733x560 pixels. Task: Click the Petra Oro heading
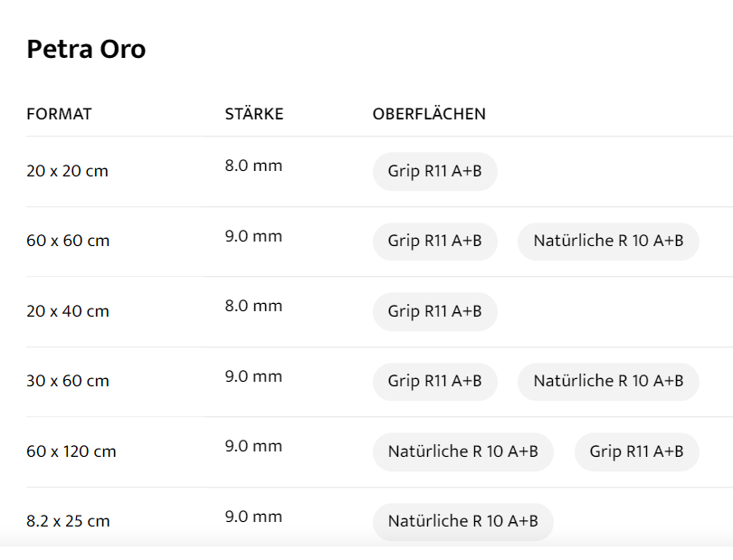[86, 49]
